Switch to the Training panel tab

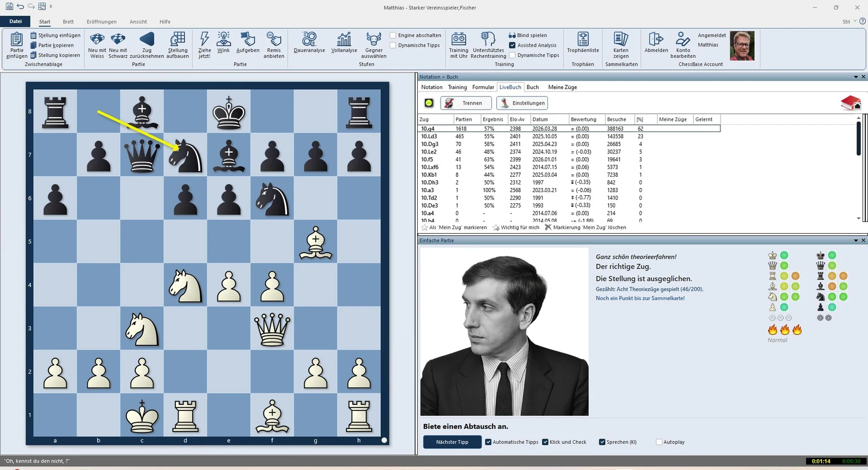pyautogui.click(x=457, y=87)
